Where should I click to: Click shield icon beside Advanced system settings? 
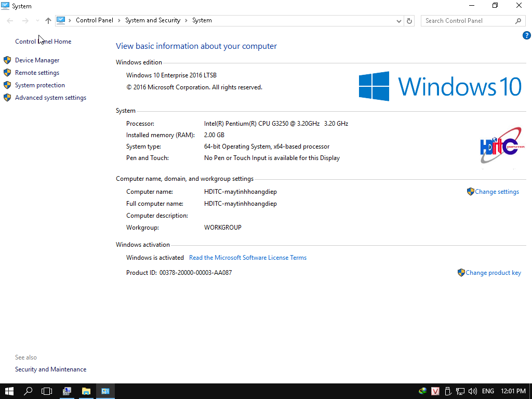click(x=7, y=98)
